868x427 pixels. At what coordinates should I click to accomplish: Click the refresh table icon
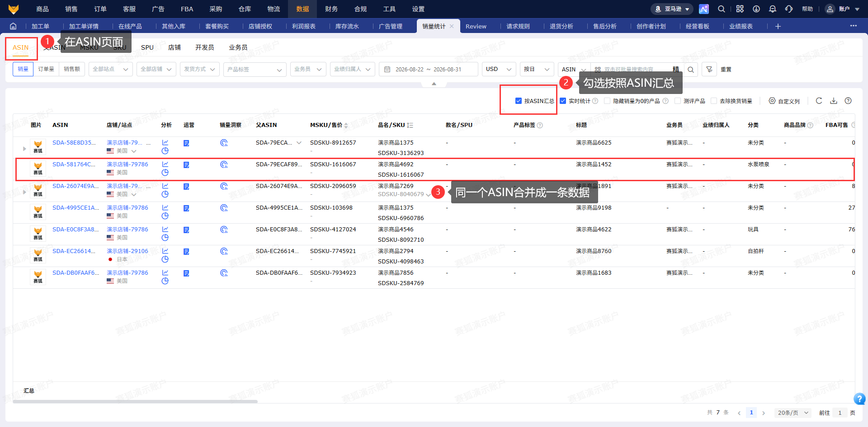click(819, 101)
